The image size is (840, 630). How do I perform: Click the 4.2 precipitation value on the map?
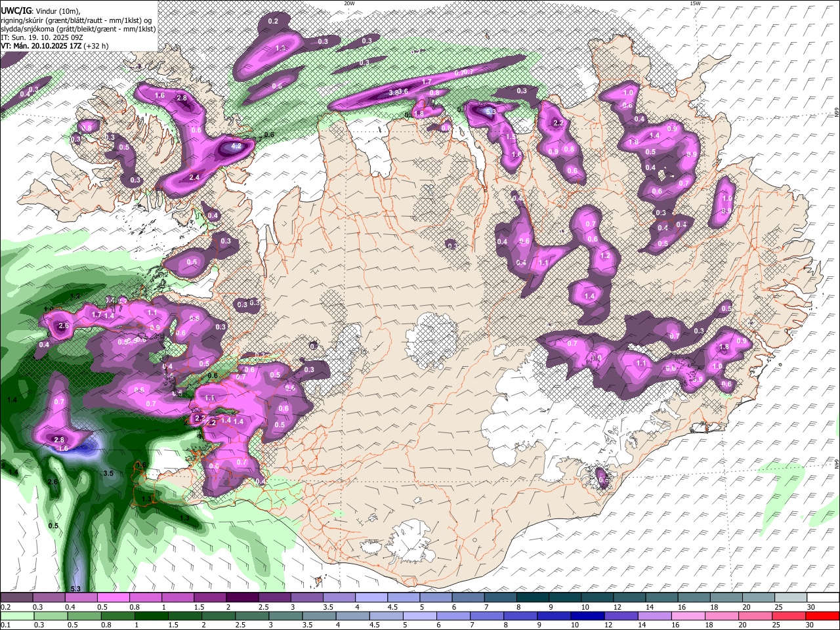click(238, 146)
